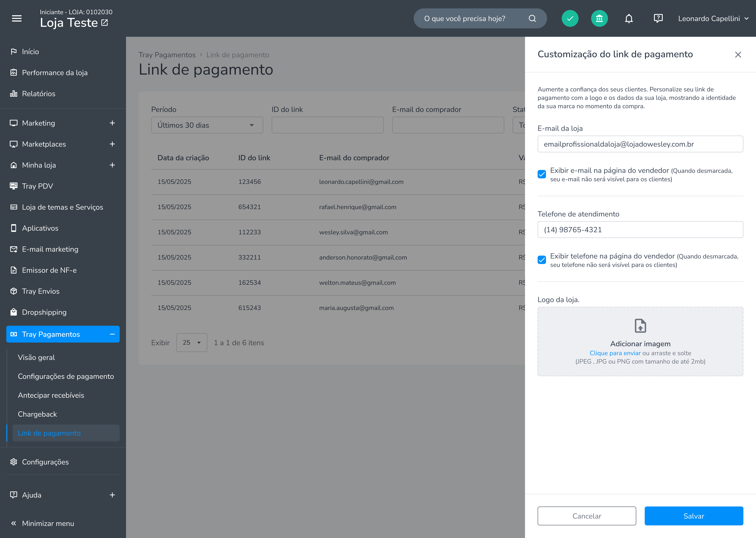756x538 pixels.
Task: Click the Loja Teste store title
Action: [69, 23]
